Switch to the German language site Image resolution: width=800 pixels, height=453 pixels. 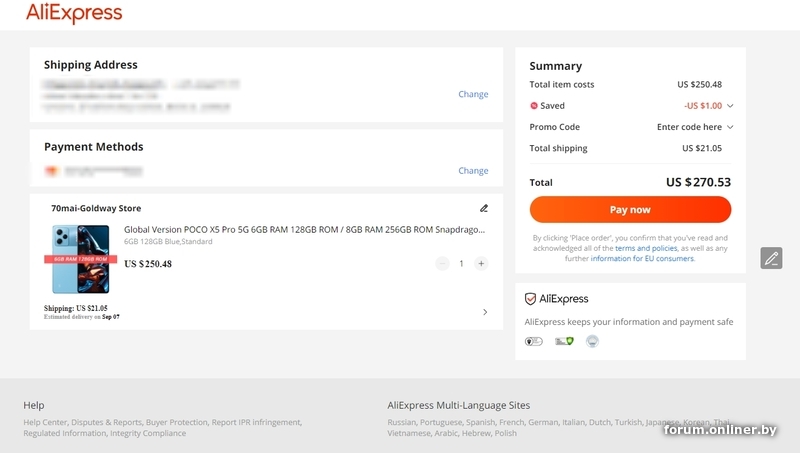tap(542, 422)
